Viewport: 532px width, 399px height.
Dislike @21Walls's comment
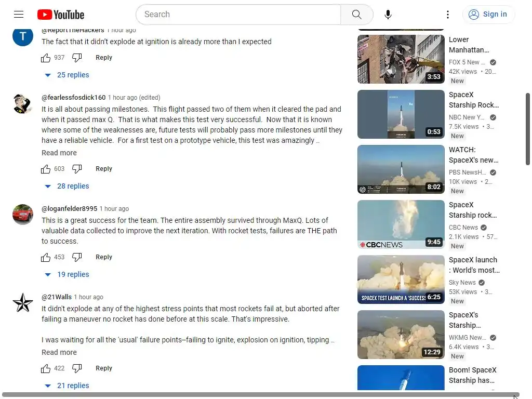click(x=77, y=368)
